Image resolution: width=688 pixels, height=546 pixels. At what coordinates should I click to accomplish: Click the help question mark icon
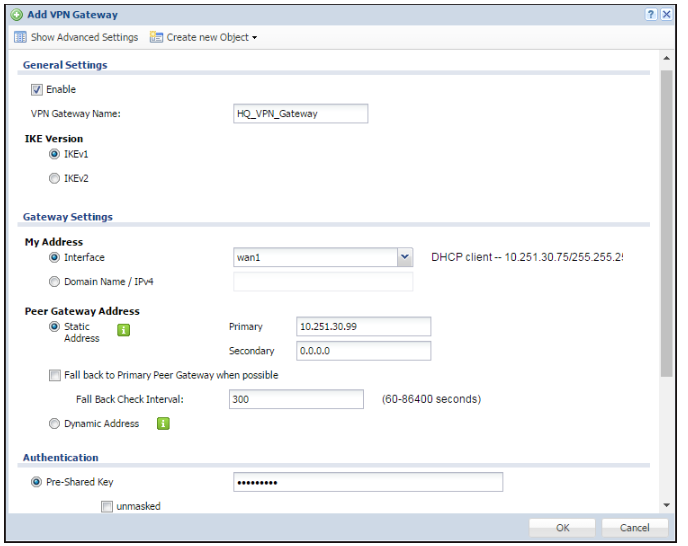pos(651,15)
